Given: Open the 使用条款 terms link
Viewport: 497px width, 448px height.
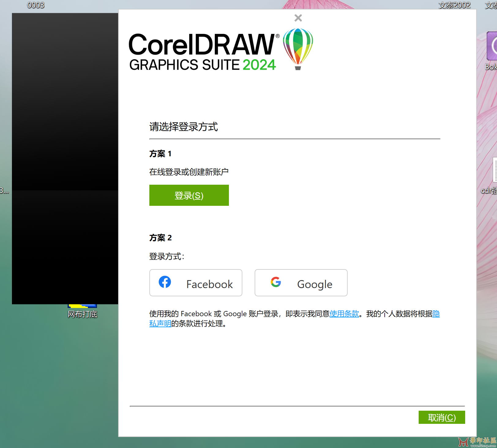Looking at the screenshot, I should [344, 314].
